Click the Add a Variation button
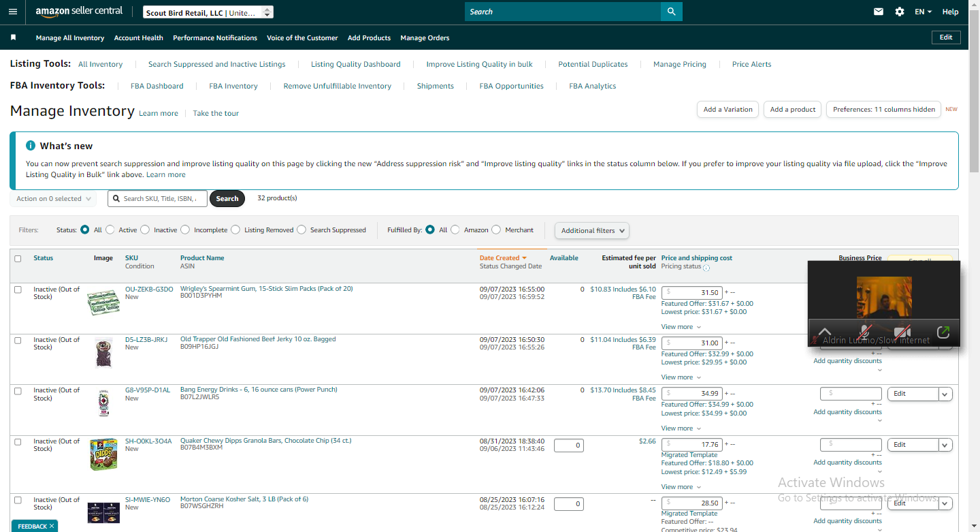Screen dimensions: 980x532 728,109
